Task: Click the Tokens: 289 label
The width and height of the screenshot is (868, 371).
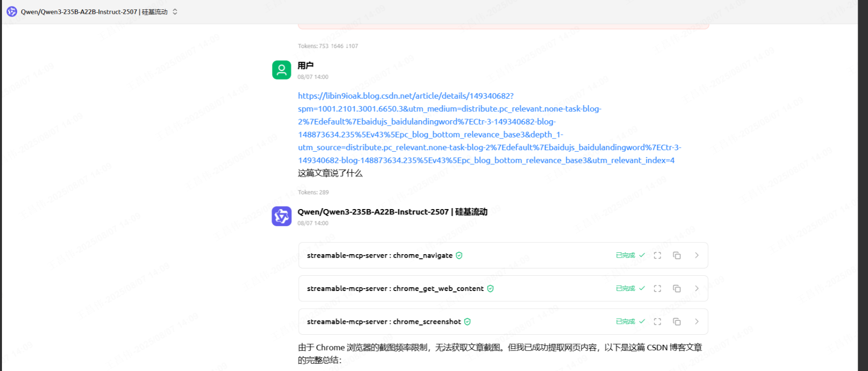Action: [x=313, y=192]
